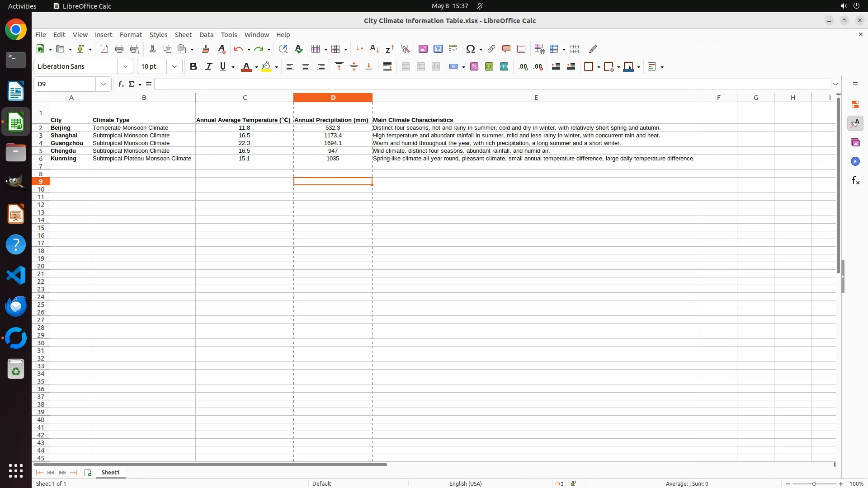Open the Format menu
868x488 pixels.
pos(131,35)
